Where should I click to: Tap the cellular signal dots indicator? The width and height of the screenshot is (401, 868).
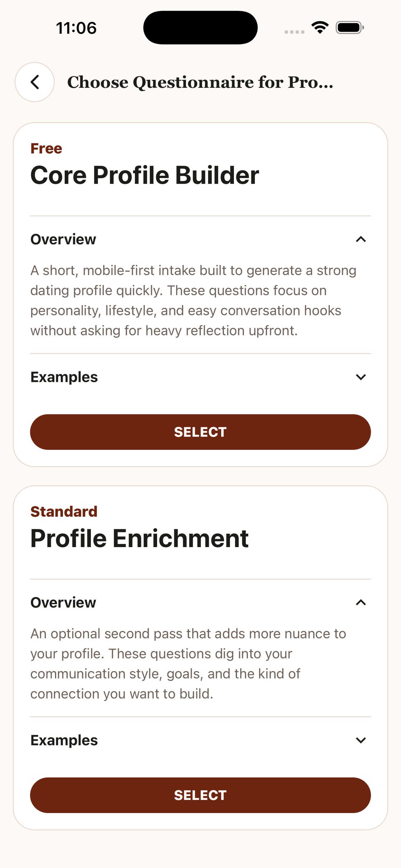coord(294,32)
